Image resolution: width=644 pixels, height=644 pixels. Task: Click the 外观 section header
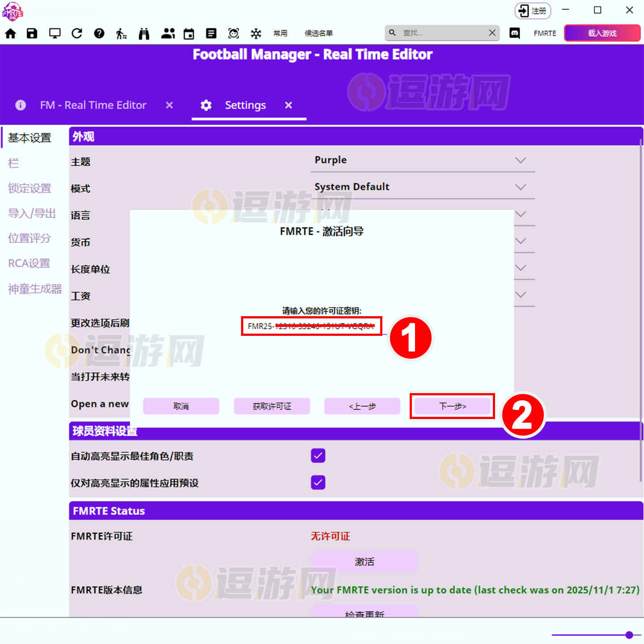tap(356, 136)
